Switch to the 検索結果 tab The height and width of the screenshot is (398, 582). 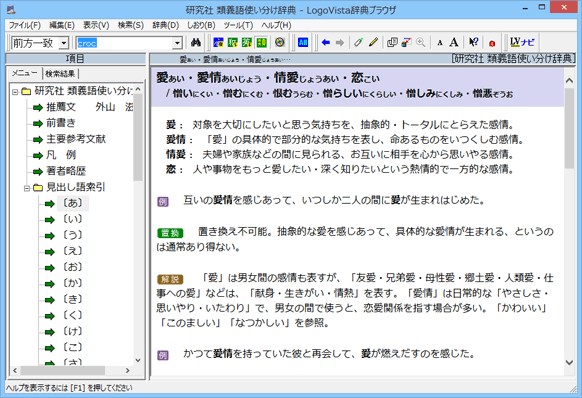tap(60, 74)
